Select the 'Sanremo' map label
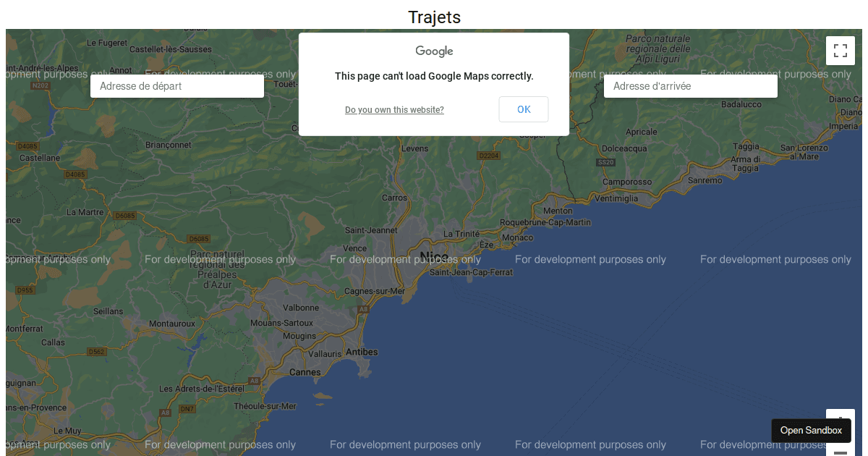Image resolution: width=868 pixels, height=456 pixels. pos(705,180)
